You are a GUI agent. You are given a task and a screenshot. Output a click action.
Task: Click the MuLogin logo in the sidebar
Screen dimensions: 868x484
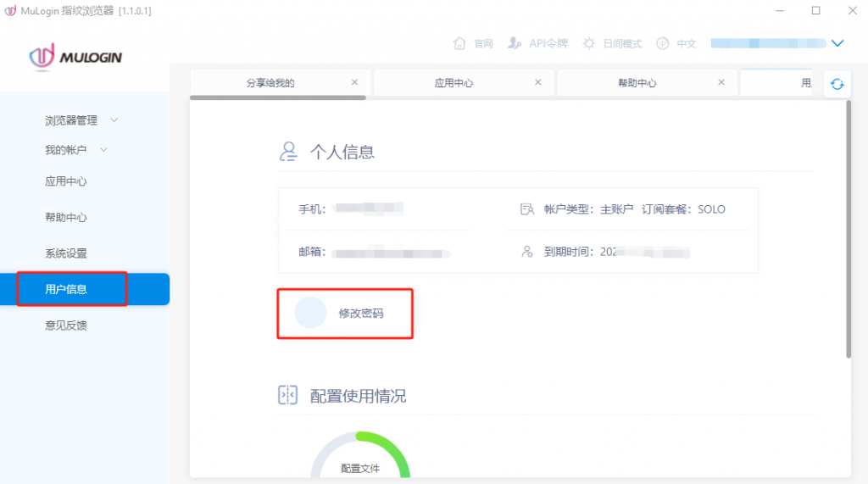[75, 57]
